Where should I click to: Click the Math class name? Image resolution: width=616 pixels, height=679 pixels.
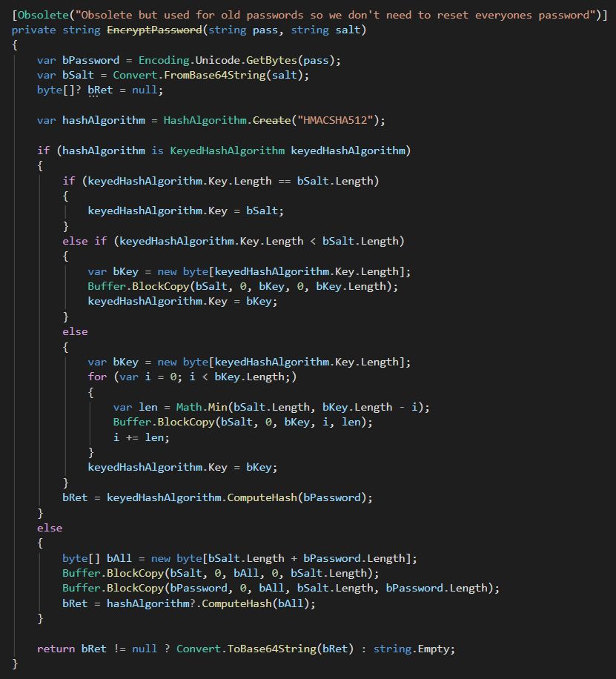pos(189,407)
